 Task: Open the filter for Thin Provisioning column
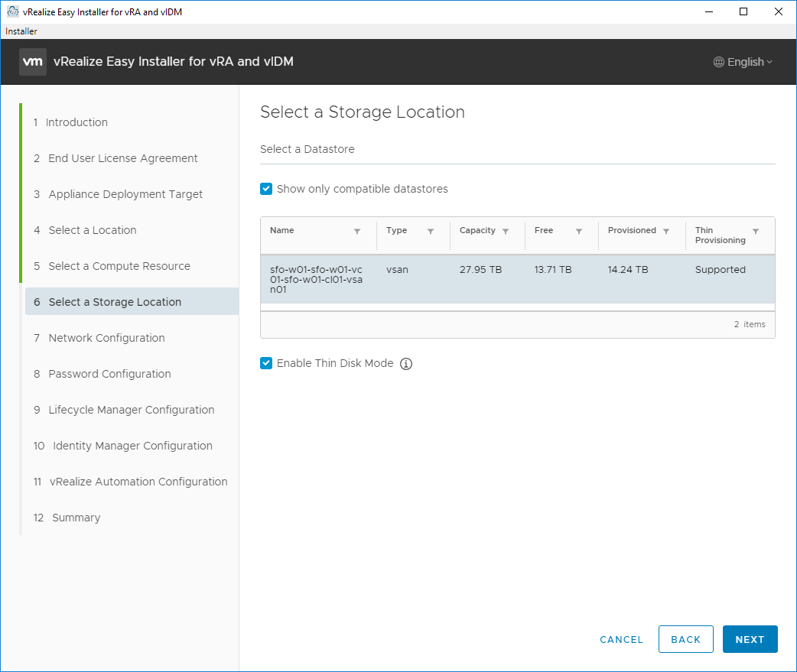point(756,231)
